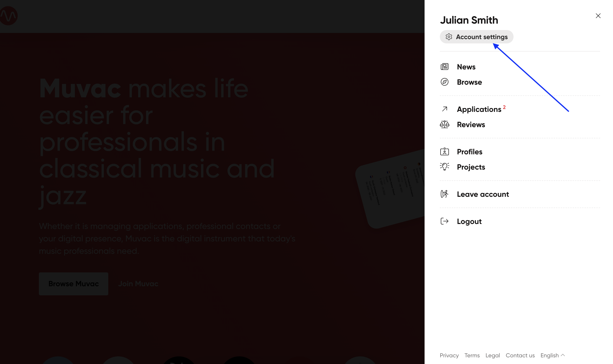
Task: Click the Applications arrow icon
Action: (445, 109)
